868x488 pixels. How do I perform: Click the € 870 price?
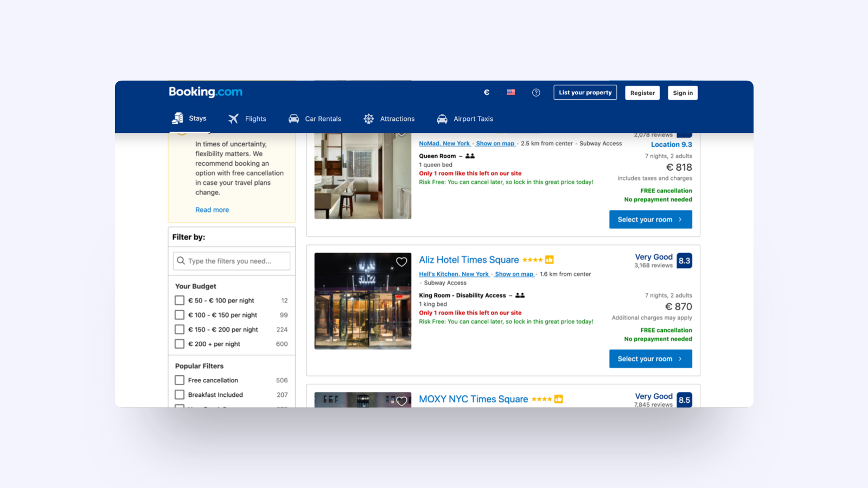pyautogui.click(x=679, y=307)
